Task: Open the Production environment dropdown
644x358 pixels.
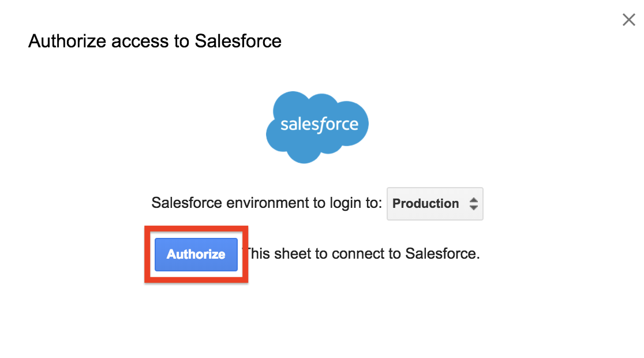Action: tap(435, 204)
